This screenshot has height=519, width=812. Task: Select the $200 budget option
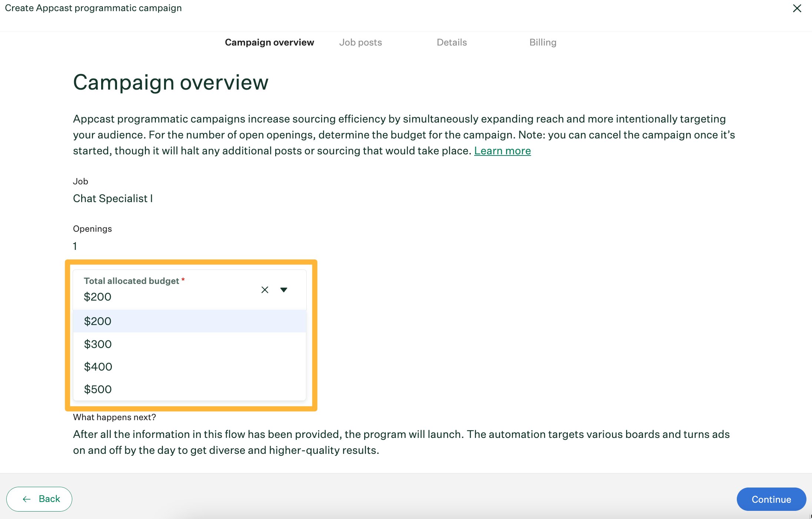190,321
